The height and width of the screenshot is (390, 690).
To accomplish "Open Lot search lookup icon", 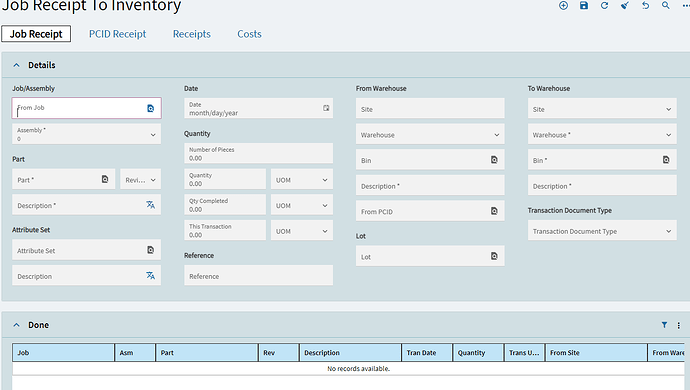I will tap(494, 256).
